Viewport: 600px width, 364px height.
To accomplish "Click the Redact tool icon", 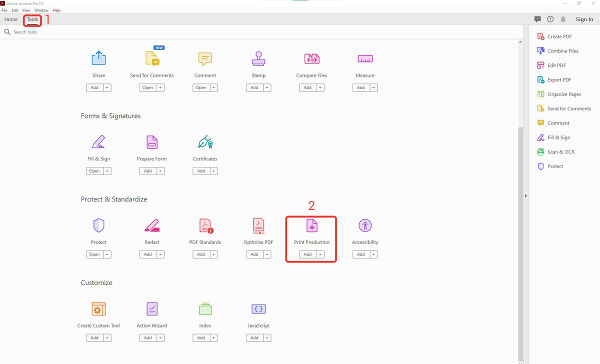I will tap(151, 225).
